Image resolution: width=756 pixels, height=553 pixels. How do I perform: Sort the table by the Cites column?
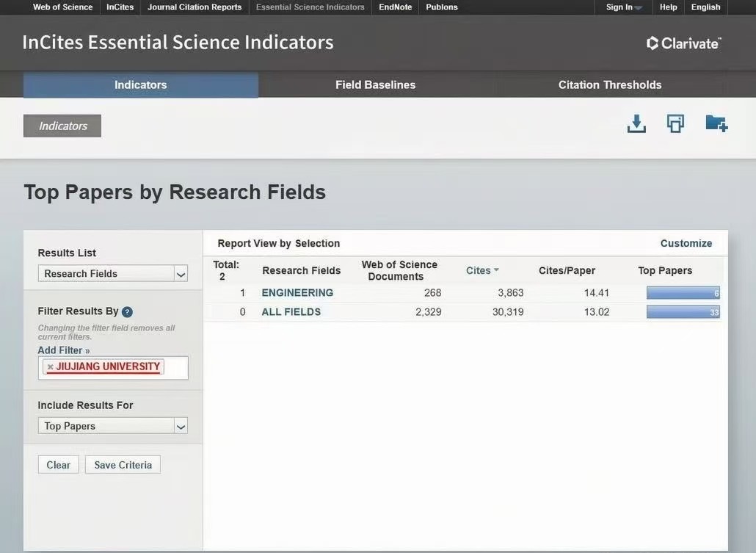482,271
